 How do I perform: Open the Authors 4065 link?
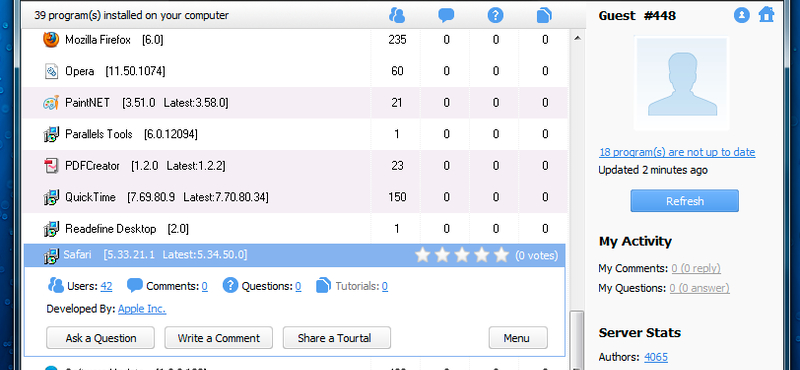click(x=656, y=357)
